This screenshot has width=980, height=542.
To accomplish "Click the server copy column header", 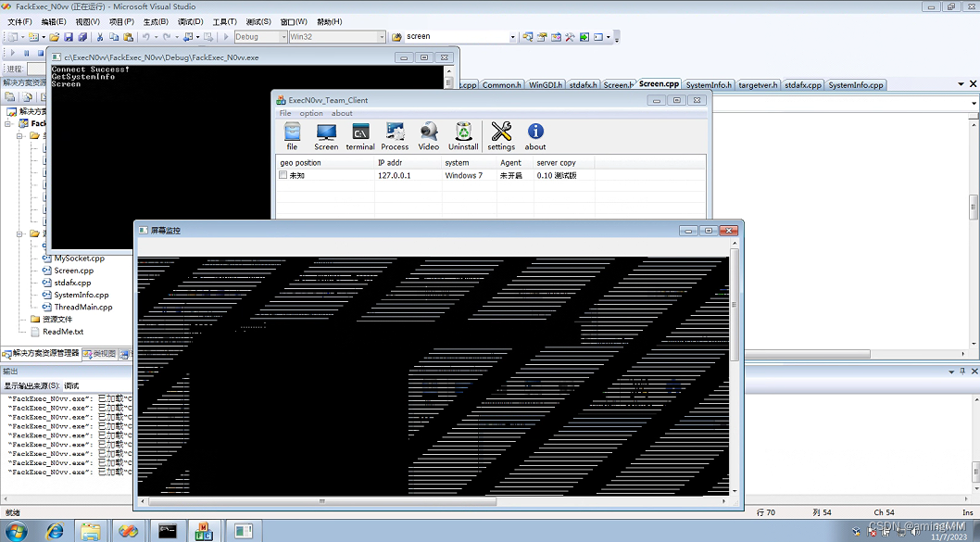I will click(x=564, y=162).
